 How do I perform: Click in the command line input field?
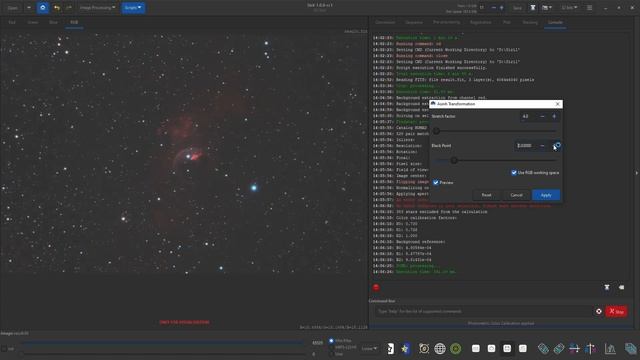coord(483,311)
